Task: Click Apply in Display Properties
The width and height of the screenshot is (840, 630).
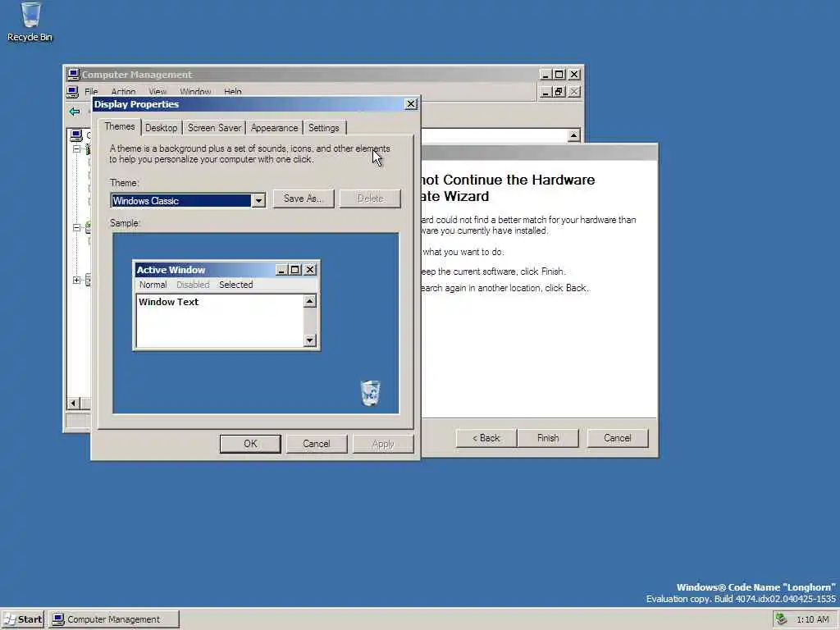Action: coord(383,444)
